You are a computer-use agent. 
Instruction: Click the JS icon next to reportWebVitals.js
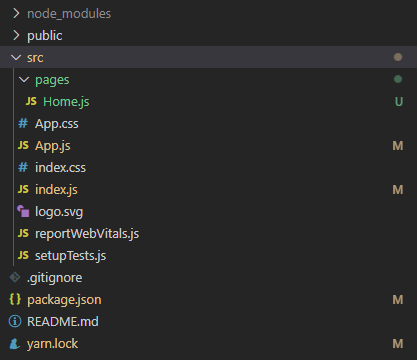pyautogui.click(x=23, y=233)
